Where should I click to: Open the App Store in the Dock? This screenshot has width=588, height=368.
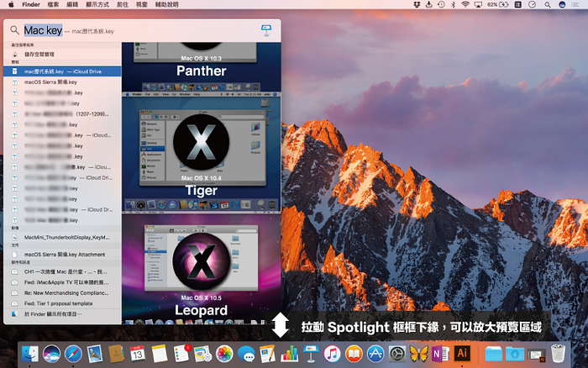tap(375, 354)
